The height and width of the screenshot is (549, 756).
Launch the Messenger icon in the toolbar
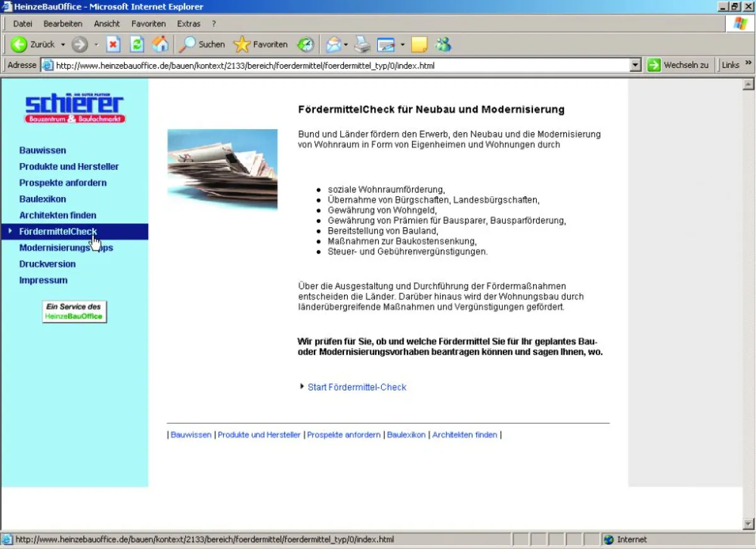pos(444,45)
